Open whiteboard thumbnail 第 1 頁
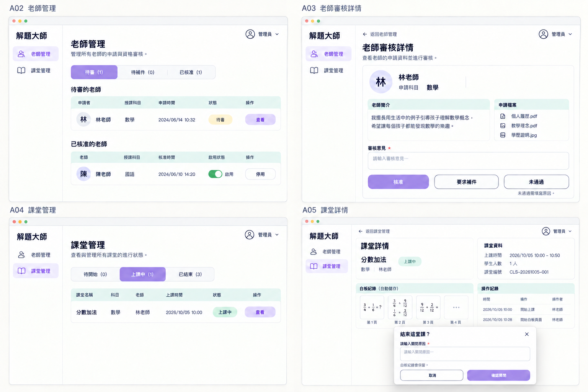Image resolution: width=588 pixels, height=392 pixels. [372, 307]
